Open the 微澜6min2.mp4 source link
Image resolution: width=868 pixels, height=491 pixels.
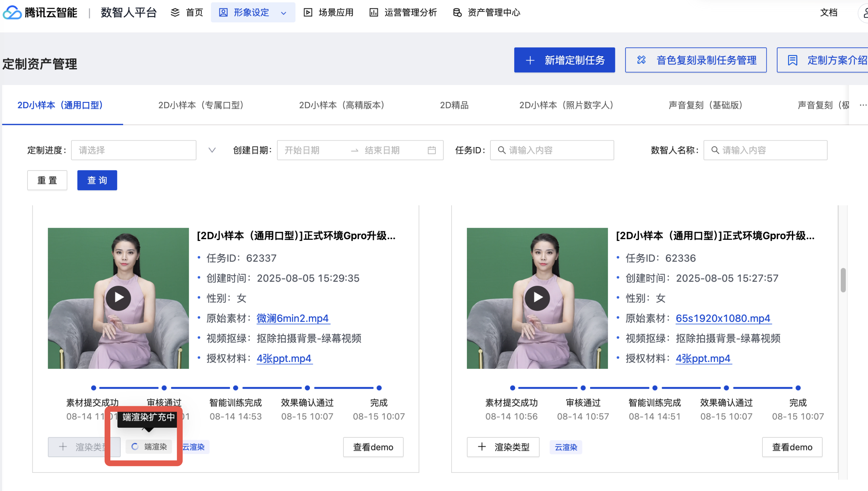tap(293, 318)
